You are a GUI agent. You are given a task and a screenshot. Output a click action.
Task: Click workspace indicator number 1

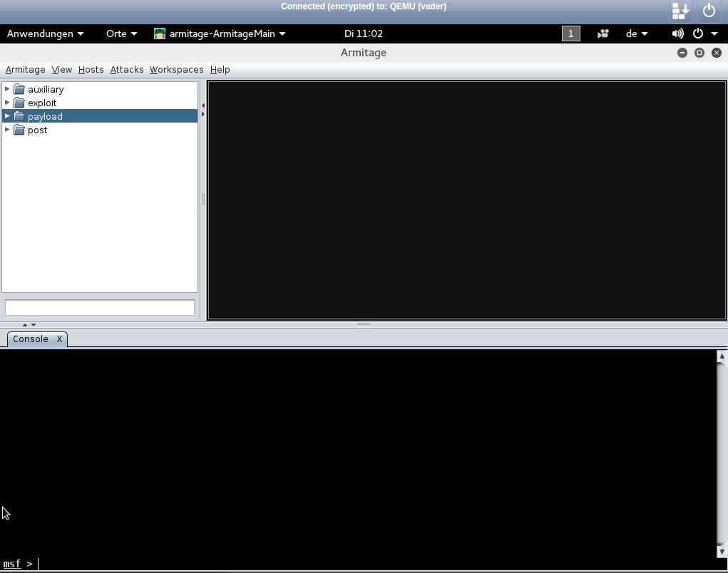570,33
